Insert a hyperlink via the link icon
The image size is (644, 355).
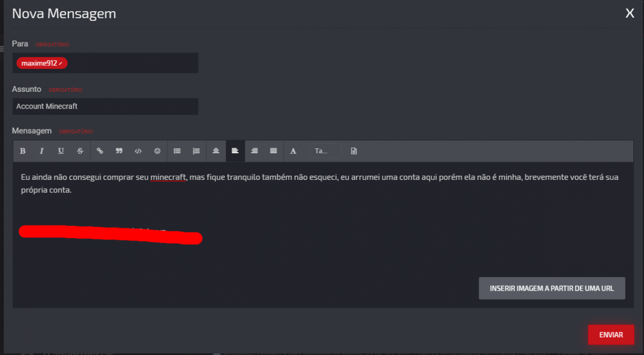[100, 151]
